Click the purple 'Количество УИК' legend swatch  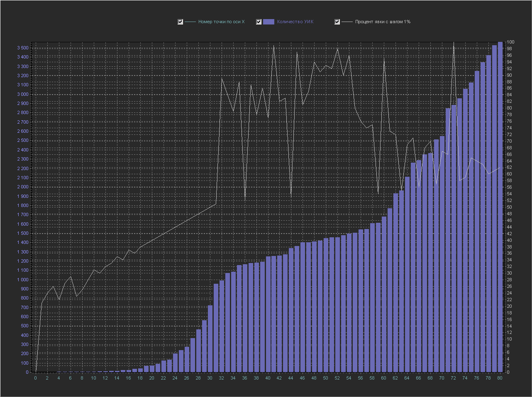tap(269, 22)
